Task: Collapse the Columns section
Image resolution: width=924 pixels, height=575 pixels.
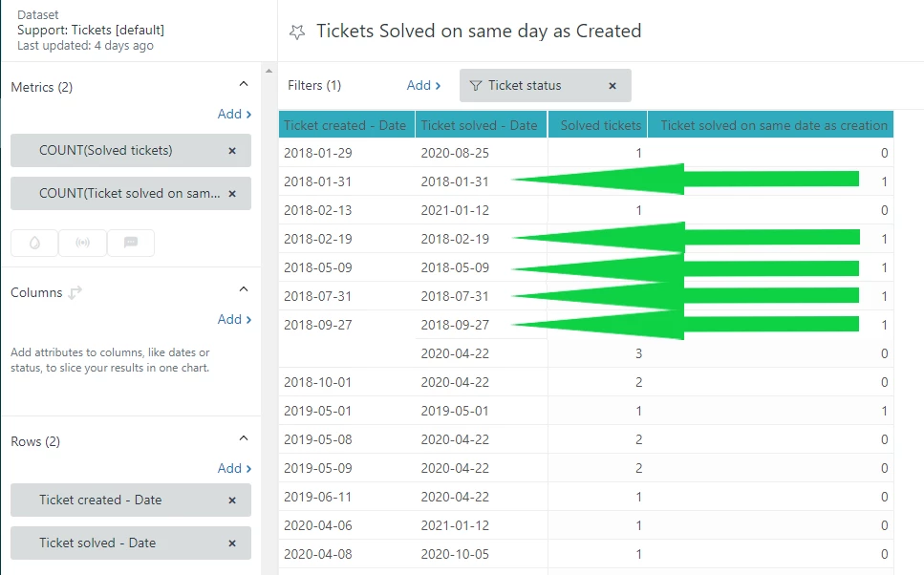Action: pyautogui.click(x=244, y=289)
